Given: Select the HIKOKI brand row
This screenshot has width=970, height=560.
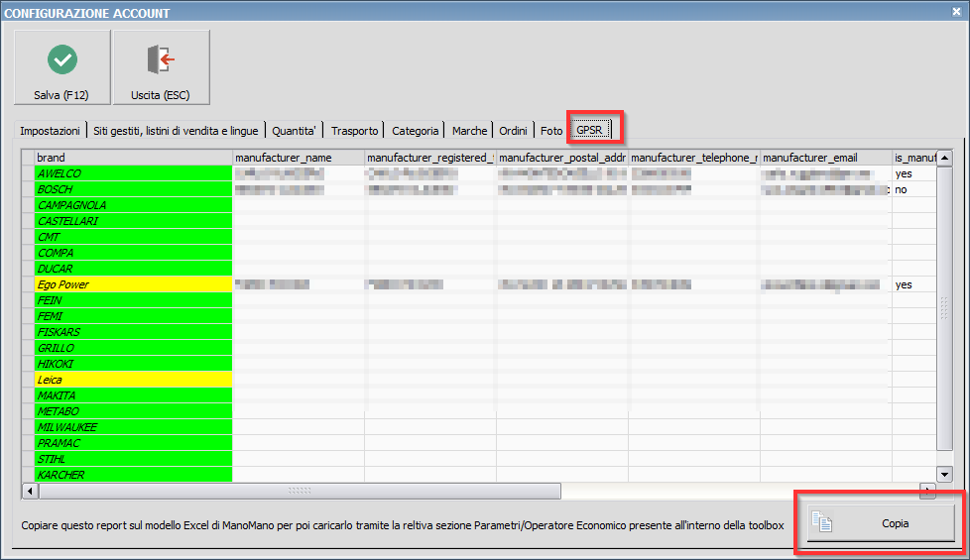Looking at the screenshot, I should pyautogui.click(x=134, y=364).
